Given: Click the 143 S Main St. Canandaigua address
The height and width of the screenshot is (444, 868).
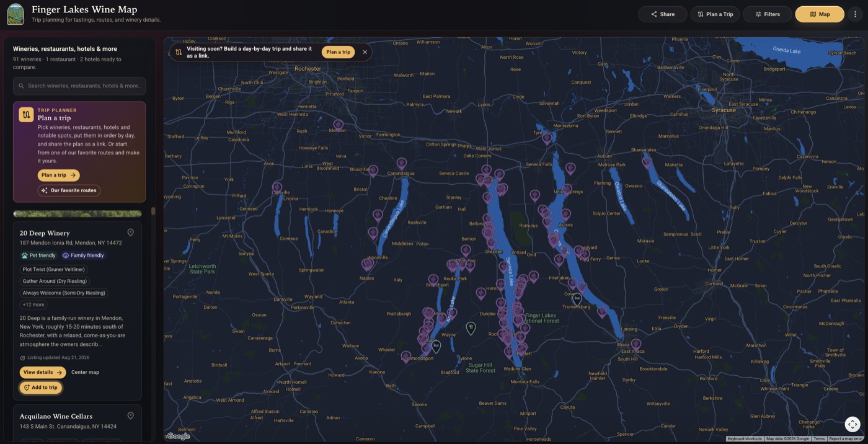Looking at the screenshot, I should pos(68,427).
